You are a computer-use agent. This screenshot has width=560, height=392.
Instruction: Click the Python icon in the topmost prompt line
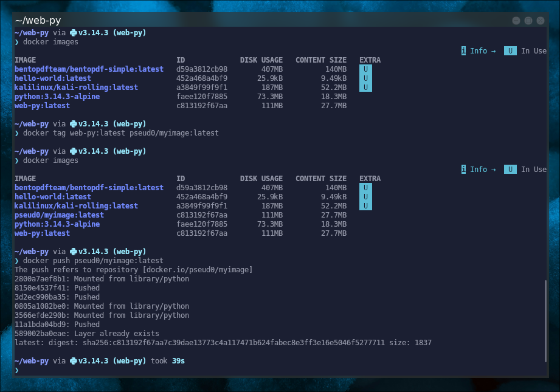74,33
